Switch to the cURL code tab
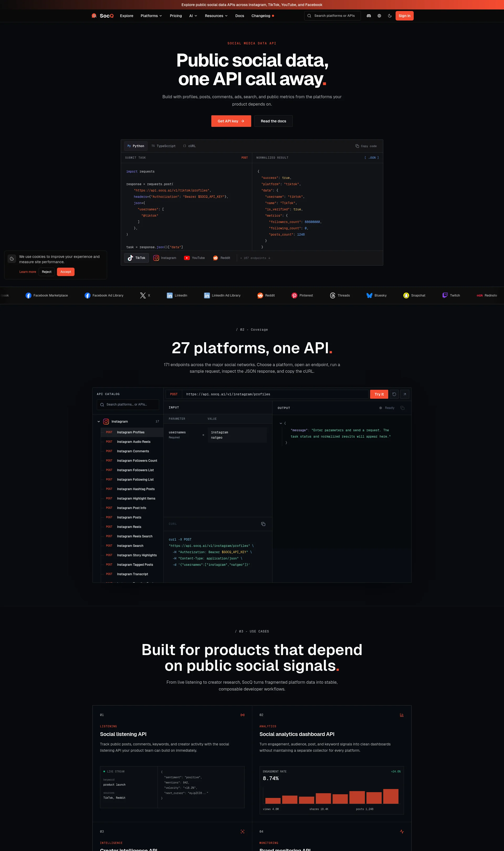The width and height of the screenshot is (504, 851). point(190,146)
